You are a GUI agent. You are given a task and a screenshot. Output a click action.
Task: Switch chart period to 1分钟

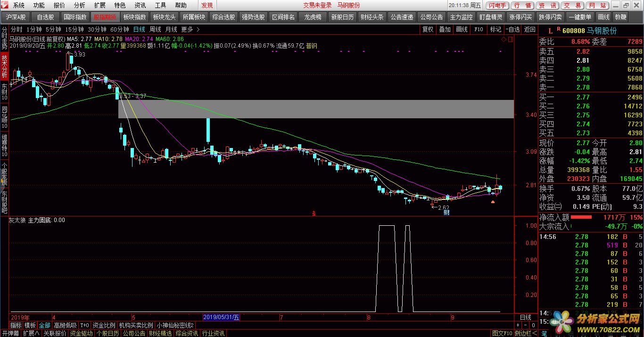pyautogui.click(x=34, y=29)
